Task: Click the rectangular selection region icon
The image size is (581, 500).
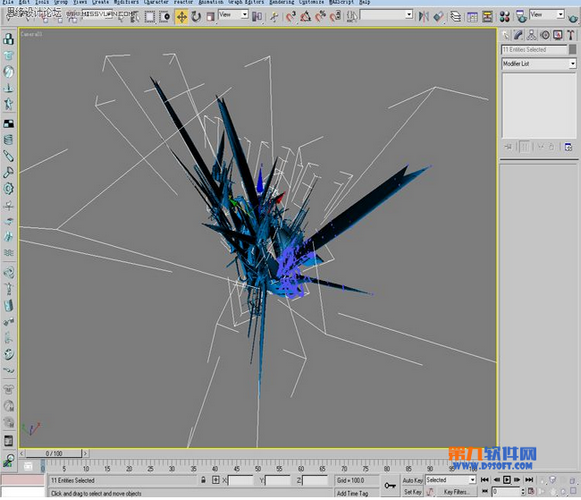Action: [150, 17]
